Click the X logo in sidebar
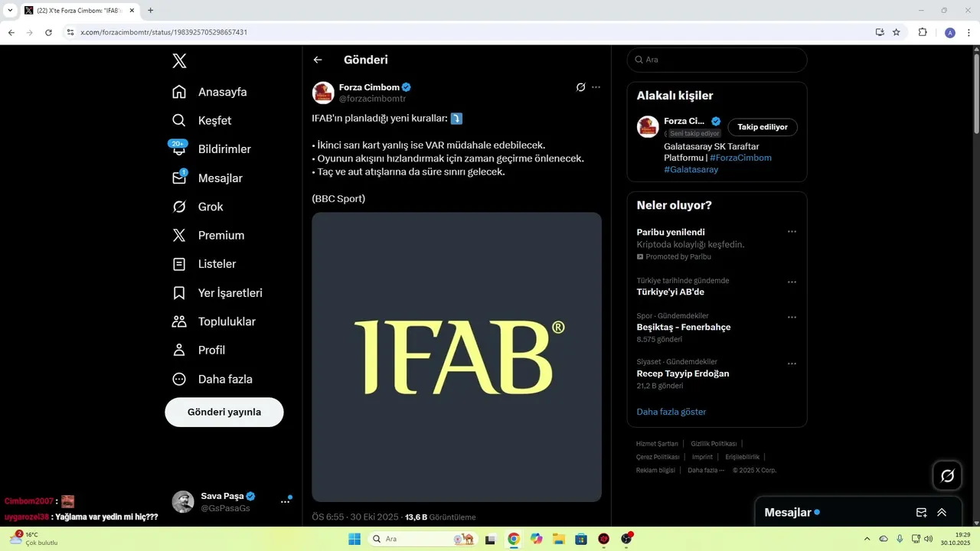Viewport: 980px width, 551px height. click(x=179, y=61)
